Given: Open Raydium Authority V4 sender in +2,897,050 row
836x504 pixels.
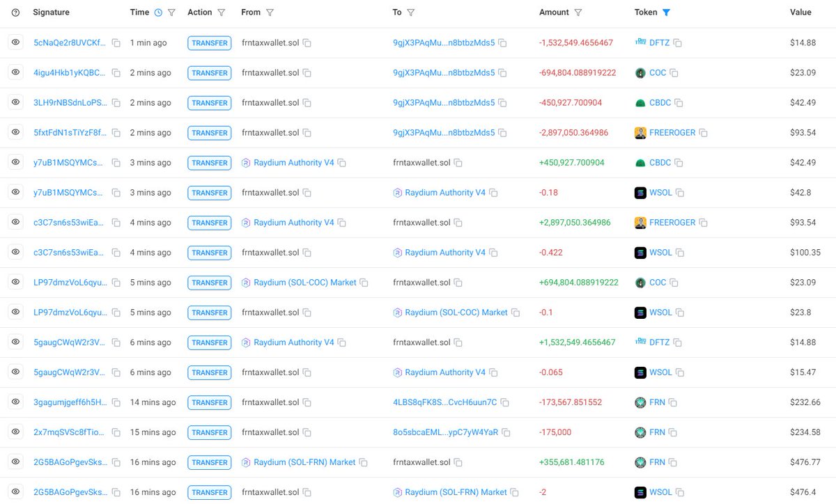Looking at the screenshot, I should (293, 223).
